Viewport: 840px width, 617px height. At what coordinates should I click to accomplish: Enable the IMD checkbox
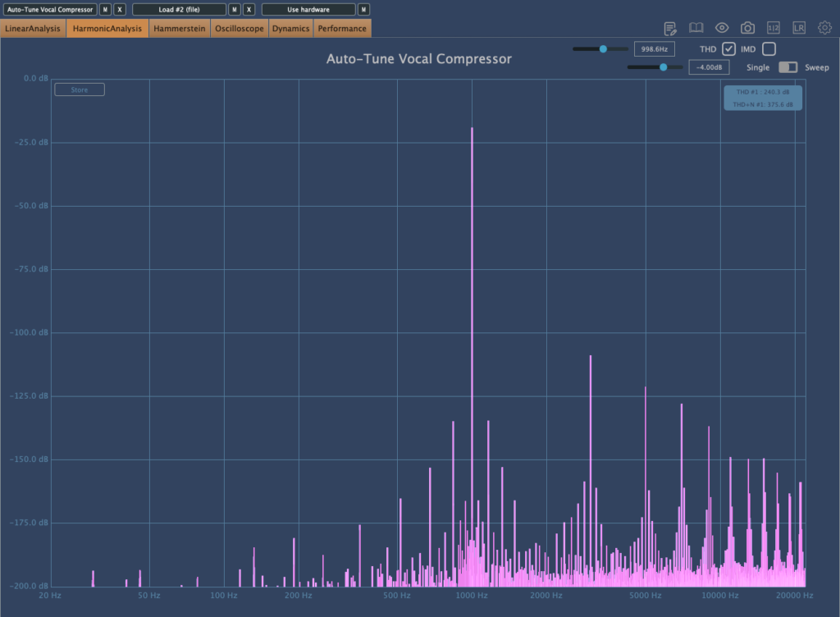tap(769, 49)
